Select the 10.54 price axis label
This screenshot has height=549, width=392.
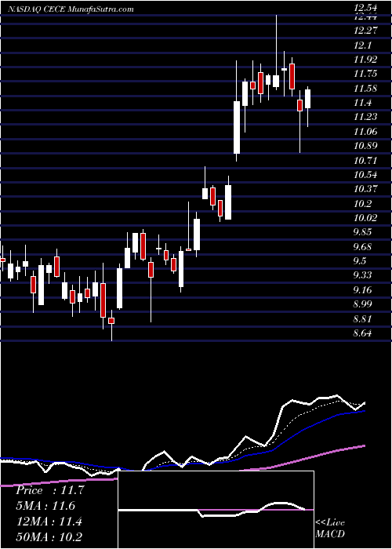pyautogui.click(x=365, y=175)
